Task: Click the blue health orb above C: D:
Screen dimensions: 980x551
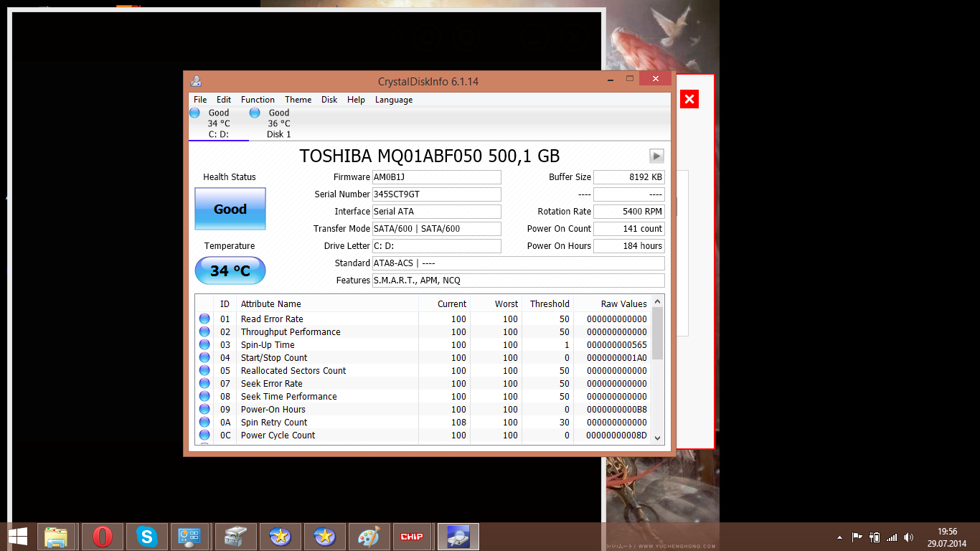Action: click(x=194, y=113)
